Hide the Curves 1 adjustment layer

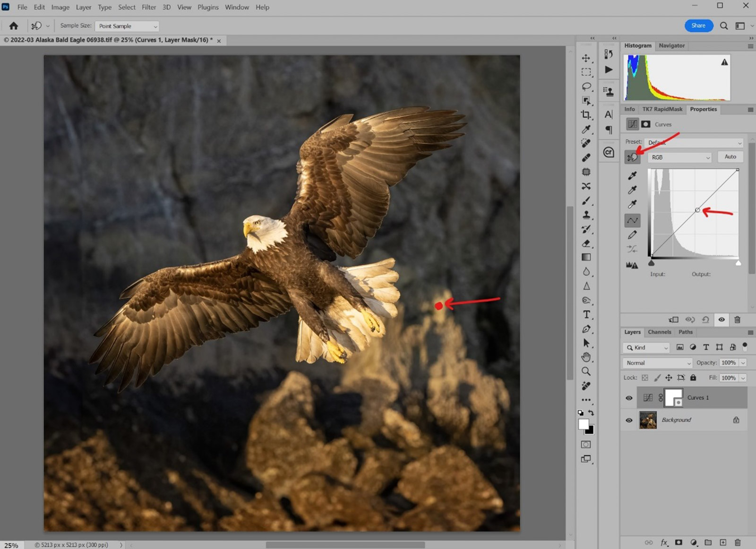629,398
